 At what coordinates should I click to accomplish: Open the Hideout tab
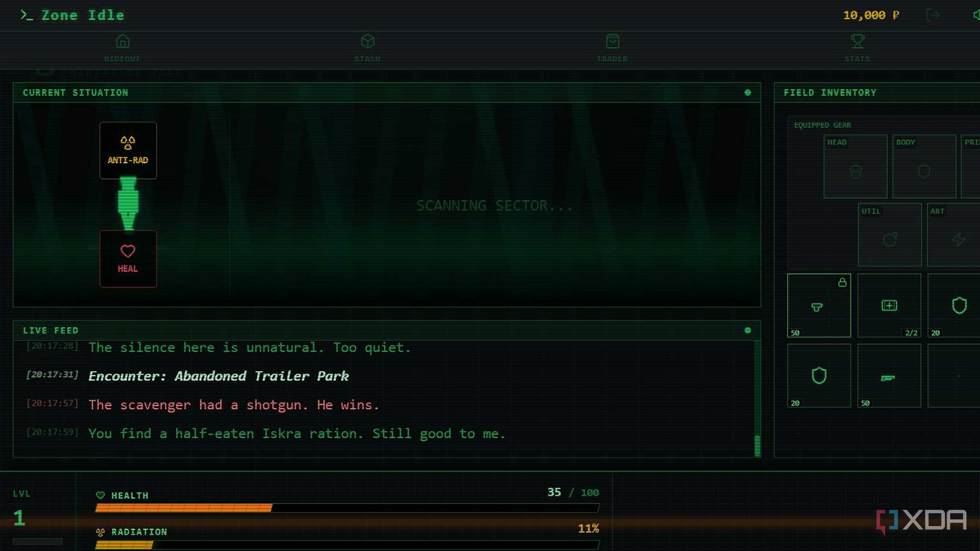pos(122,48)
